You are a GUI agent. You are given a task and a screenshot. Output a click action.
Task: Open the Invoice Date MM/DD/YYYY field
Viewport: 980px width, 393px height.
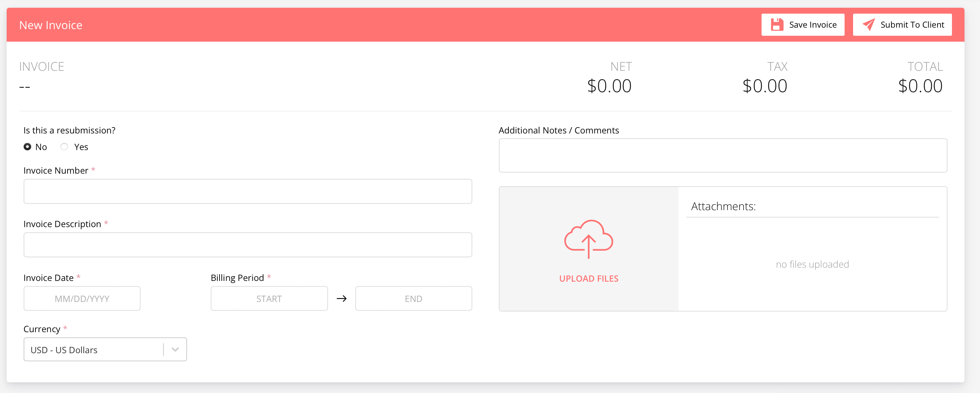pyautogui.click(x=82, y=299)
